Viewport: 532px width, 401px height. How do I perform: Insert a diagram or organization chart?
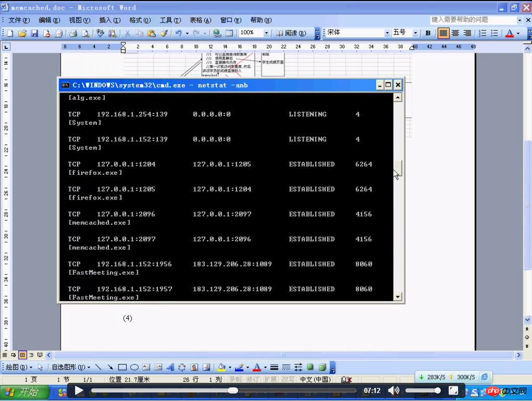(182, 367)
